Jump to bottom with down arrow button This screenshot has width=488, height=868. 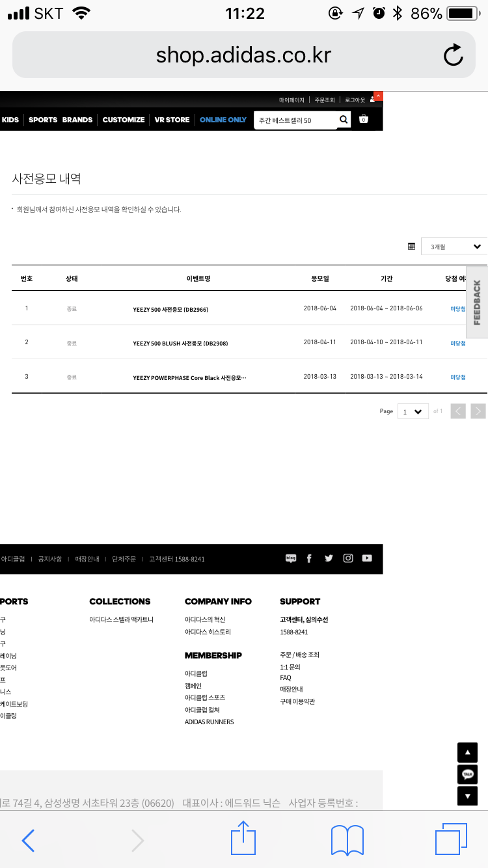[x=467, y=796]
